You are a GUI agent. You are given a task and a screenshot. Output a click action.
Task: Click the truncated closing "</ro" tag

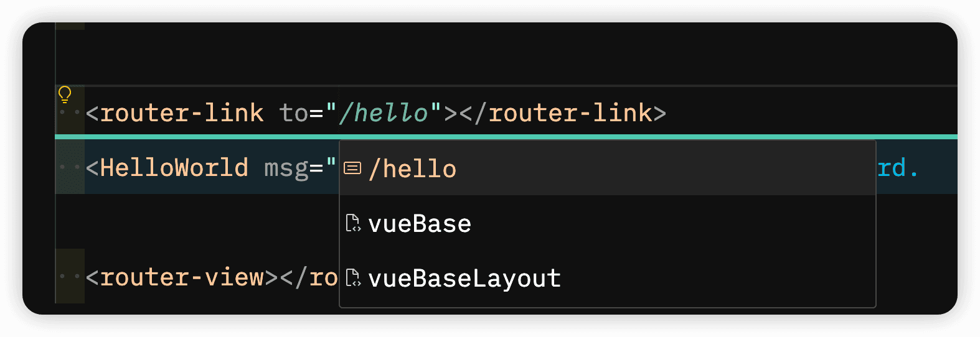point(315,277)
